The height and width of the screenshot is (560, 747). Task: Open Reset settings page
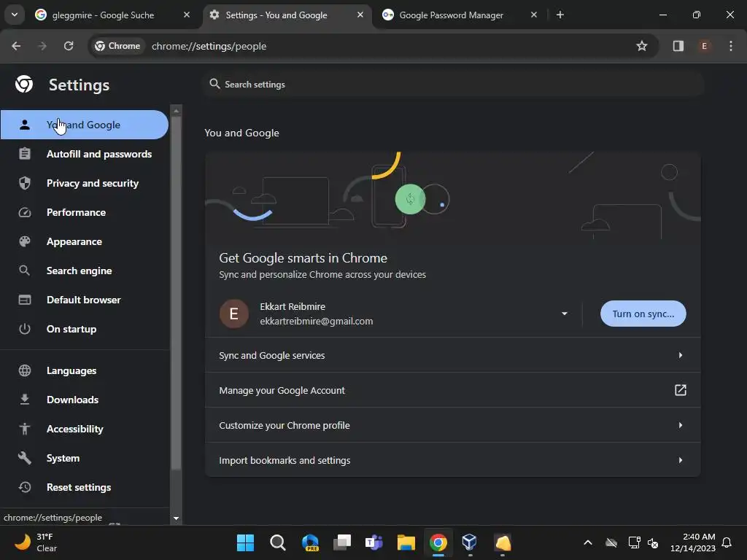(x=85, y=487)
